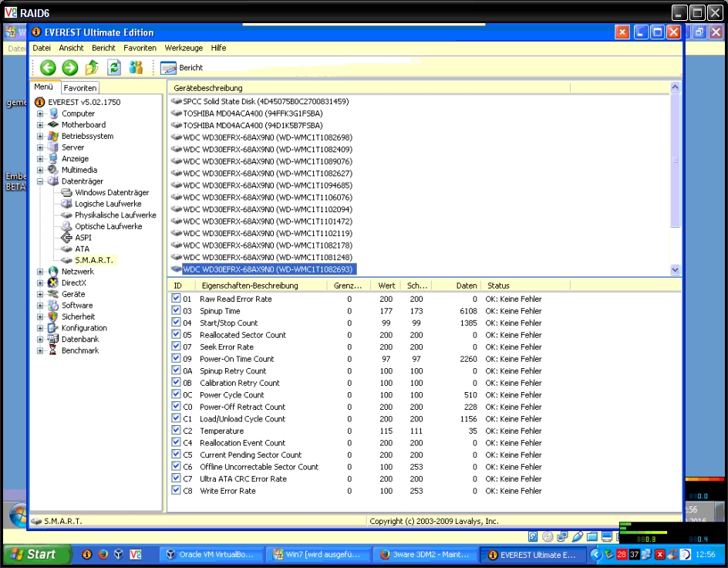Switch to 3ware 3DM2 taskbar button
This screenshot has height=568, width=728.
coord(424,555)
